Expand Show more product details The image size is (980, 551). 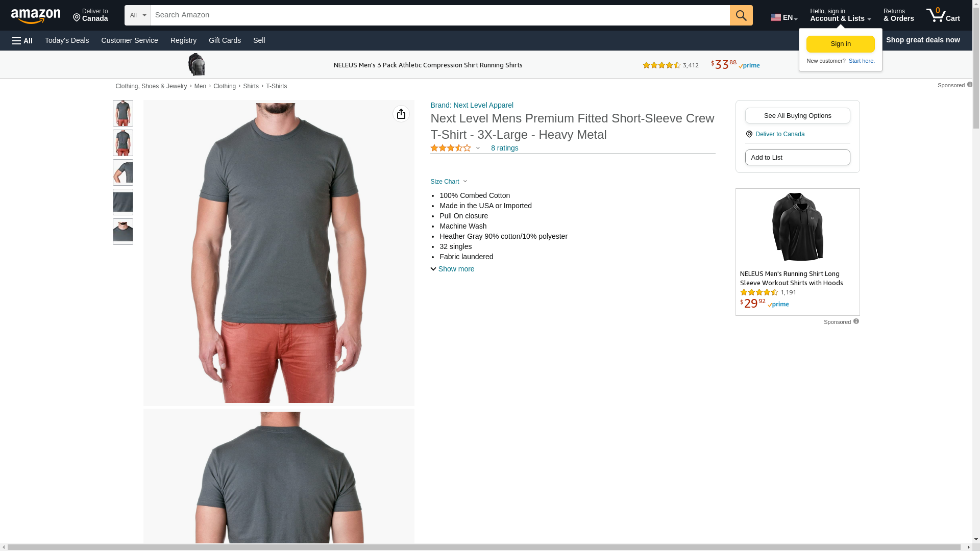(452, 269)
